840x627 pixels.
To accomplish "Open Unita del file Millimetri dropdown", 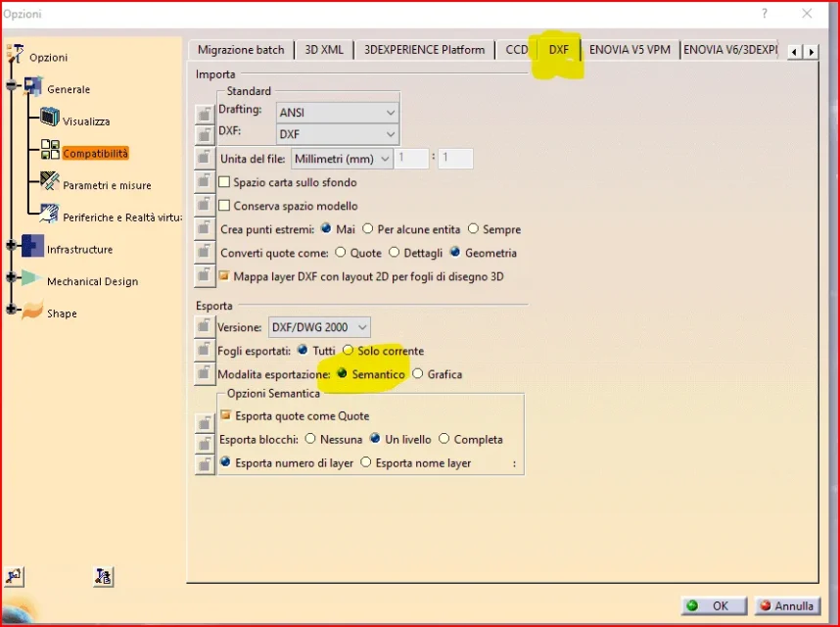I will coord(342,159).
